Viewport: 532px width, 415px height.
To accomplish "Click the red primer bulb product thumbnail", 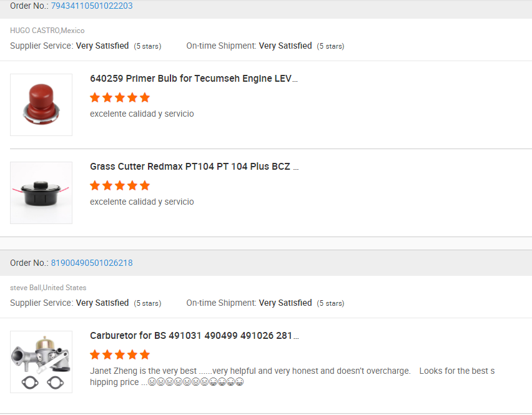I will [41, 105].
